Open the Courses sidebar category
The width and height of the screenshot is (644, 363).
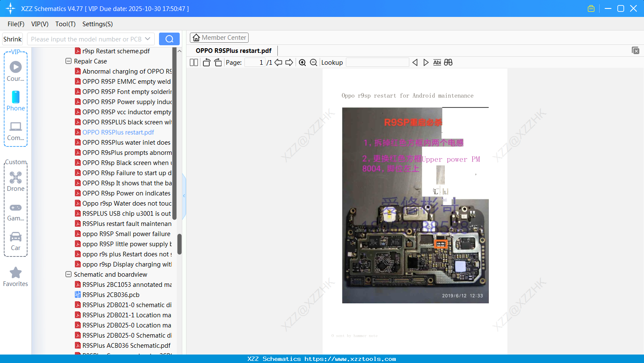16,71
